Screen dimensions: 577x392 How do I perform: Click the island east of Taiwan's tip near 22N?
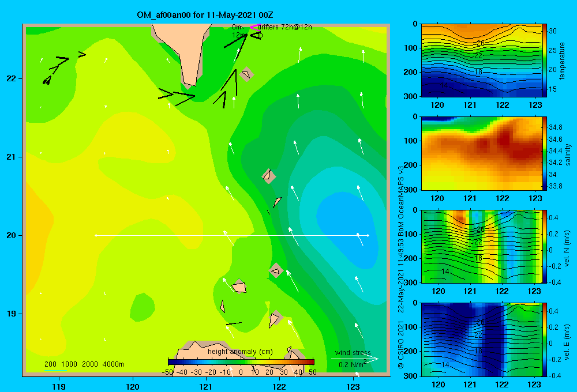point(246,74)
